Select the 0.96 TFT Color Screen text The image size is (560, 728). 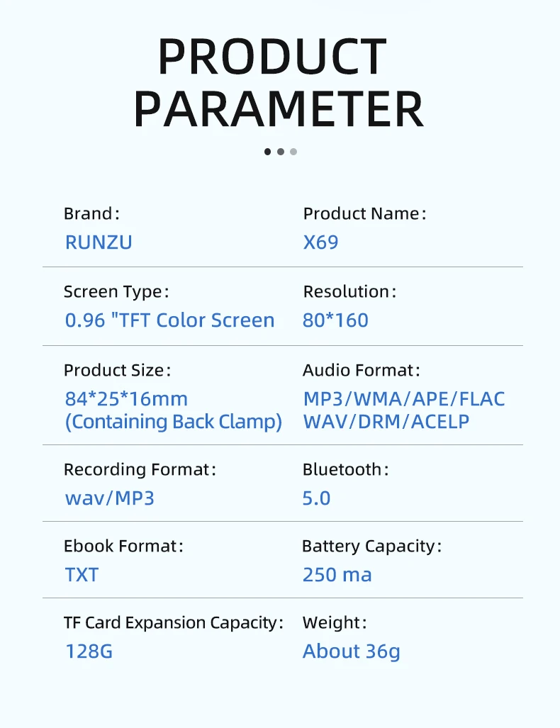tap(169, 320)
